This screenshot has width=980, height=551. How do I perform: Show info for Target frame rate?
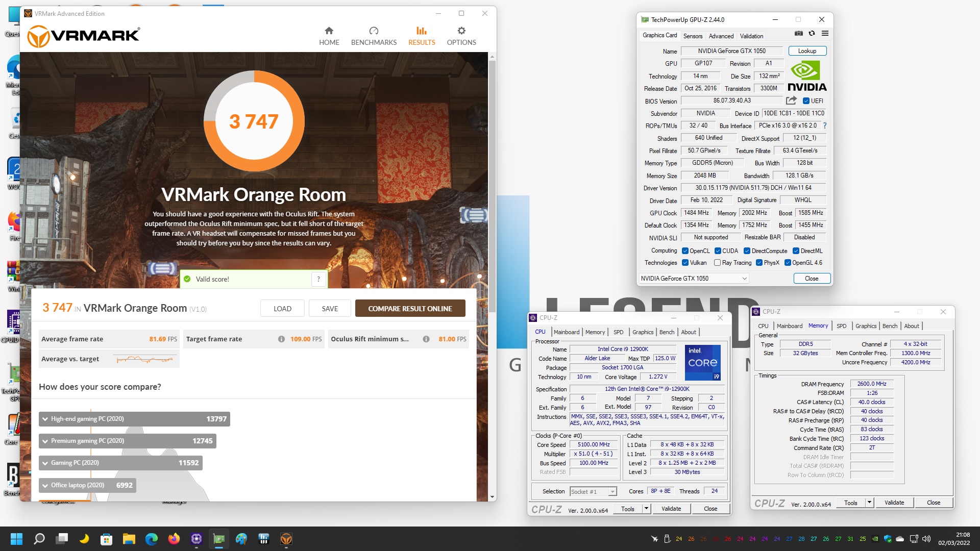click(281, 339)
